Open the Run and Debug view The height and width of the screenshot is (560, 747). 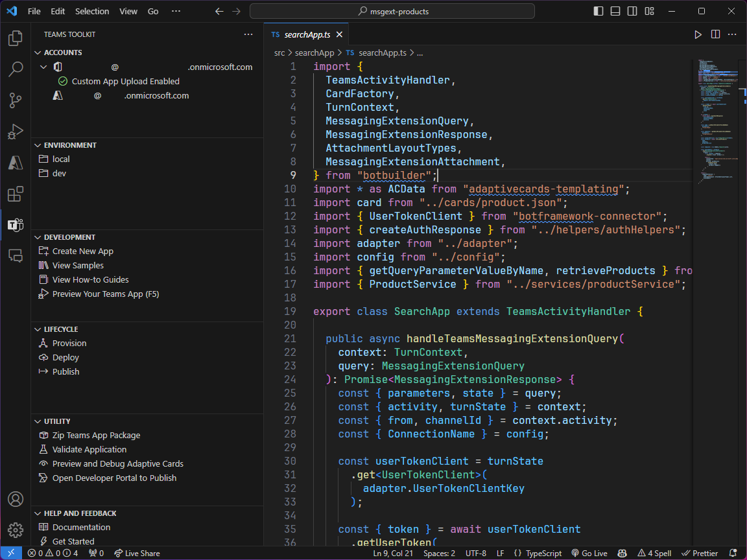15,132
